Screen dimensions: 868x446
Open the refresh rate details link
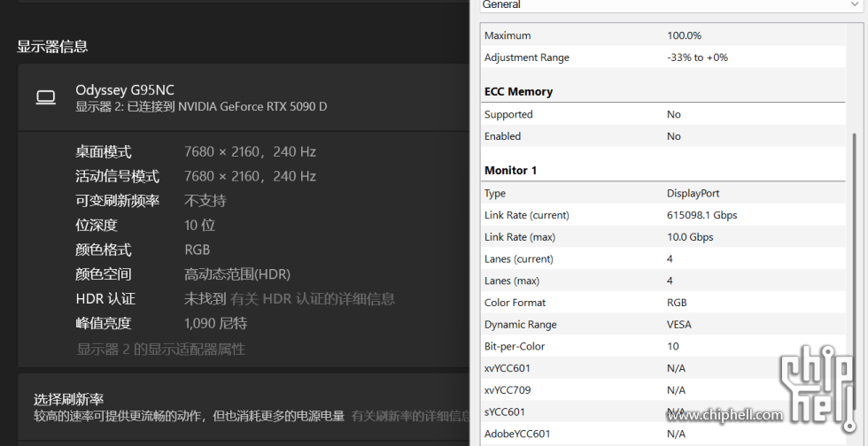[411, 416]
